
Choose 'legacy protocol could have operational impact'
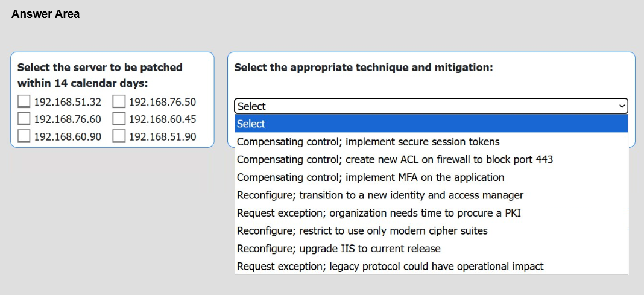pos(431,266)
